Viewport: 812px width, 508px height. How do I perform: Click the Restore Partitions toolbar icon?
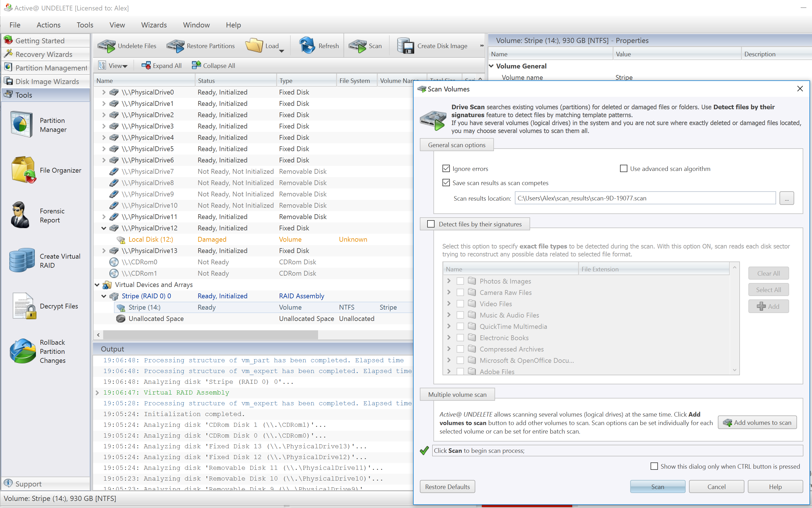click(175, 46)
